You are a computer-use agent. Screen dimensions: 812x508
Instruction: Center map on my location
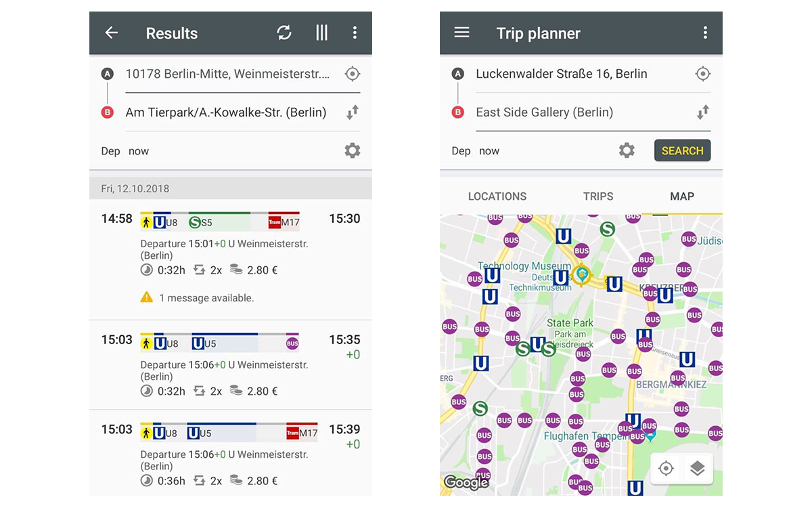pos(666,468)
